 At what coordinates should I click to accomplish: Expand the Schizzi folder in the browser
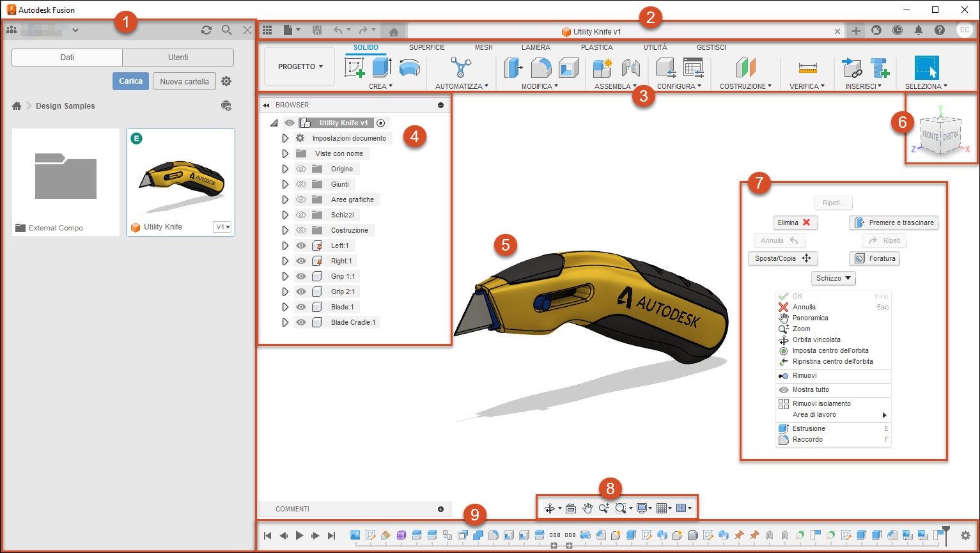tap(286, 215)
